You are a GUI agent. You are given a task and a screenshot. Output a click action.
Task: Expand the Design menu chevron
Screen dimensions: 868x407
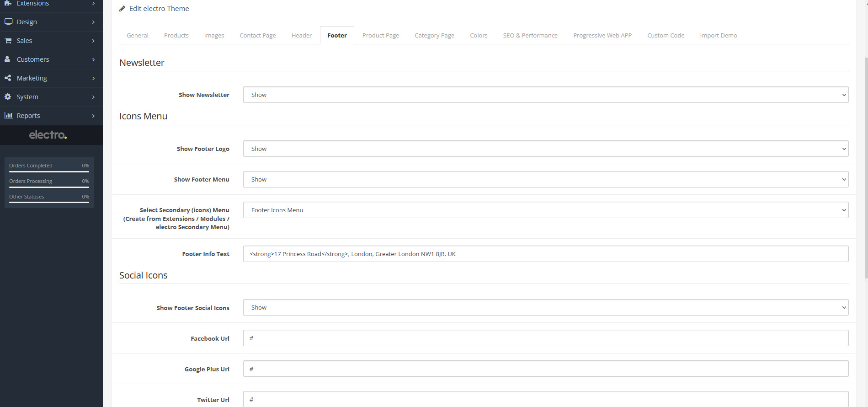(x=93, y=22)
